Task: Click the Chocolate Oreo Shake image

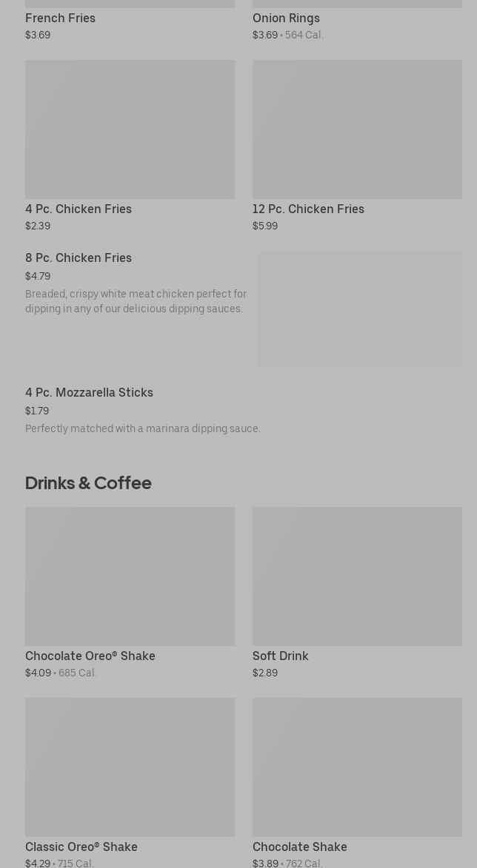Action: pyautogui.click(x=130, y=576)
